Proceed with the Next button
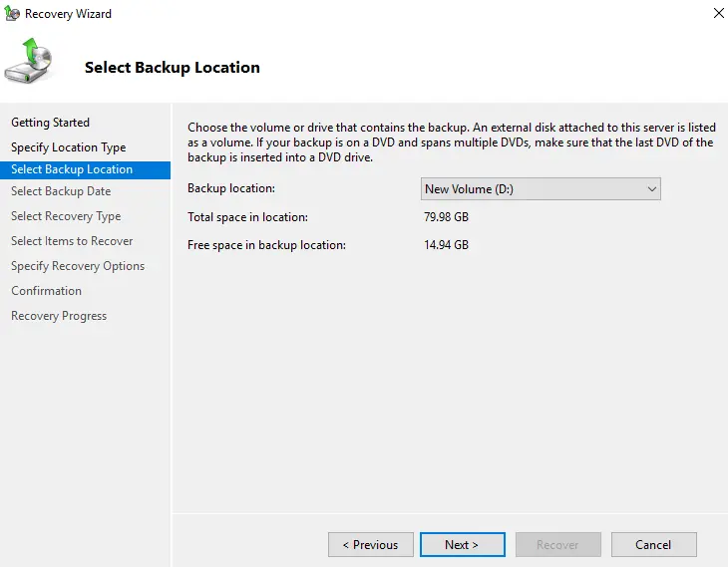Image resolution: width=728 pixels, height=567 pixels. click(462, 545)
